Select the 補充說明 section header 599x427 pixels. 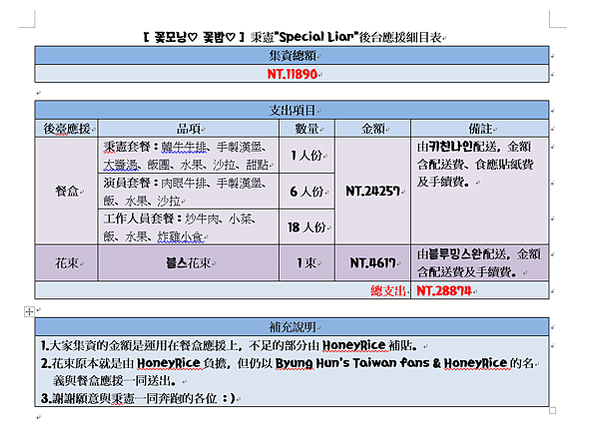click(292, 327)
